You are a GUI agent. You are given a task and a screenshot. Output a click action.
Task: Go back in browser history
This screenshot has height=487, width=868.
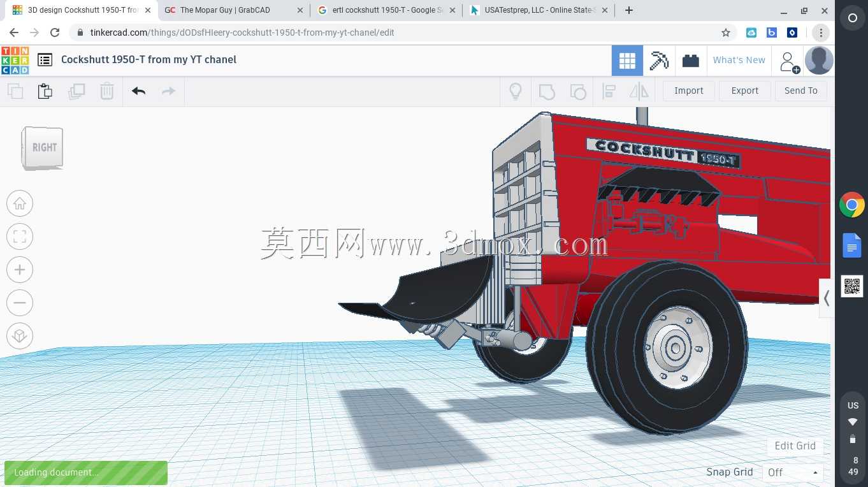(x=14, y=33)
